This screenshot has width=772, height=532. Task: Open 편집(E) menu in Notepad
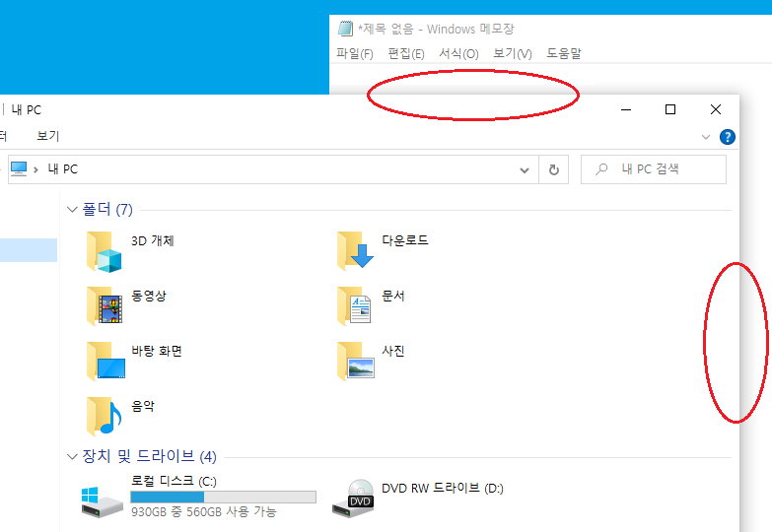tap(405, 53)
